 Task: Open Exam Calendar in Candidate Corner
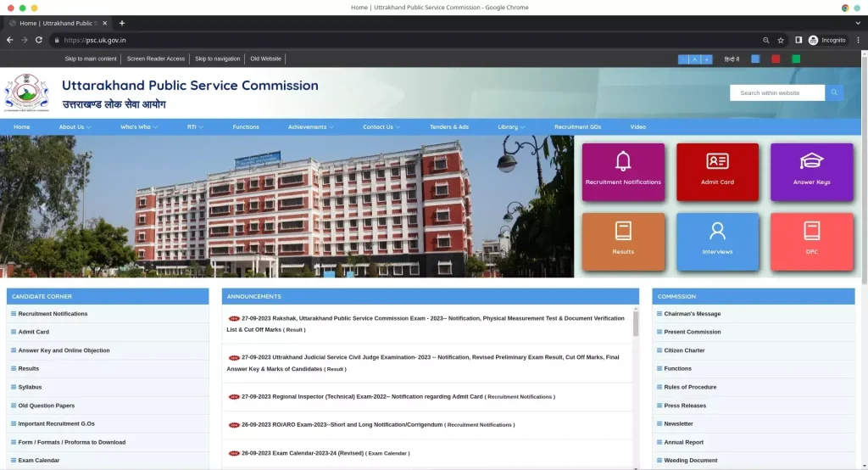[39, 461]
